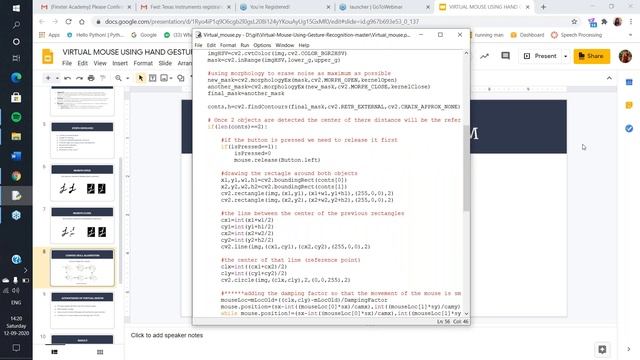Open the Calendar side panel icon
640x360 pixels.
pyautogui.click(x=629, y=82)
